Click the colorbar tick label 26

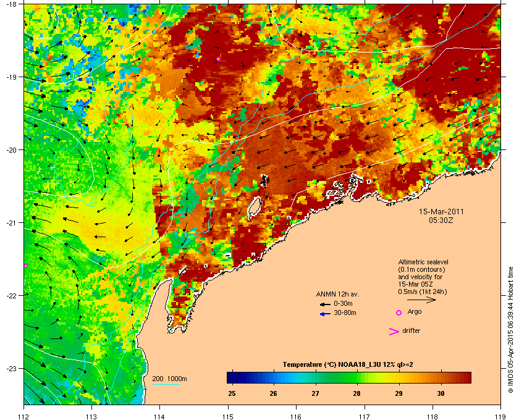[x=273, y=393]
